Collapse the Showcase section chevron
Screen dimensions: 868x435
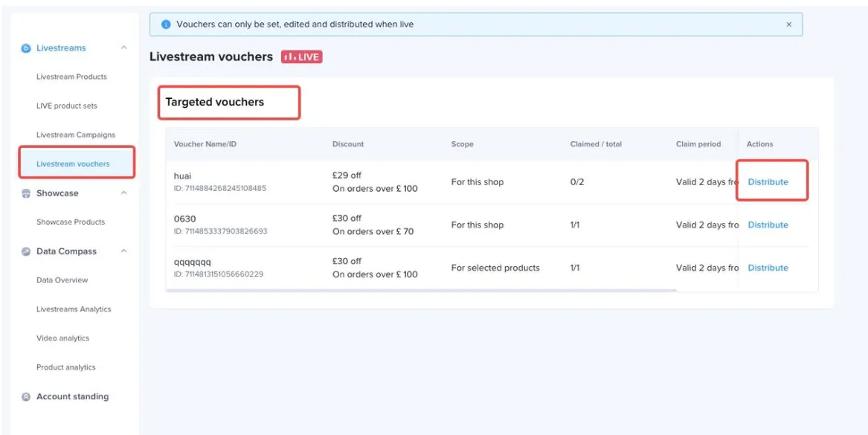pos(124,193)
